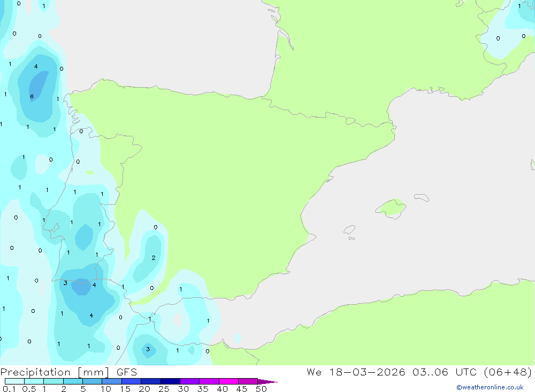Click the '0.5' legend scale value
The image size is (535, 392).
29,389
